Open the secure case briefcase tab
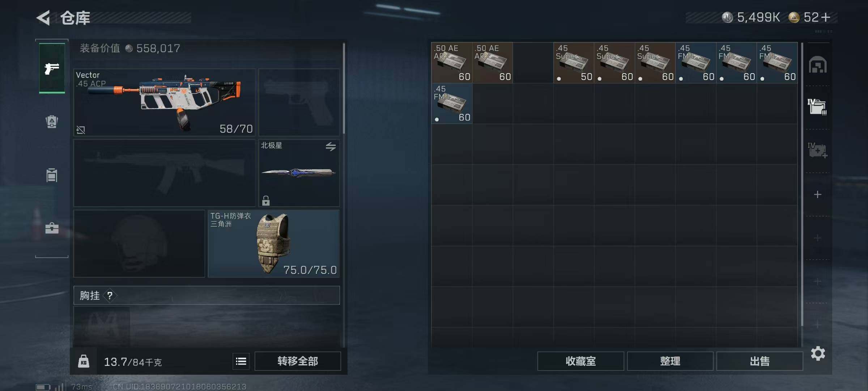 [x=52, y=228]
